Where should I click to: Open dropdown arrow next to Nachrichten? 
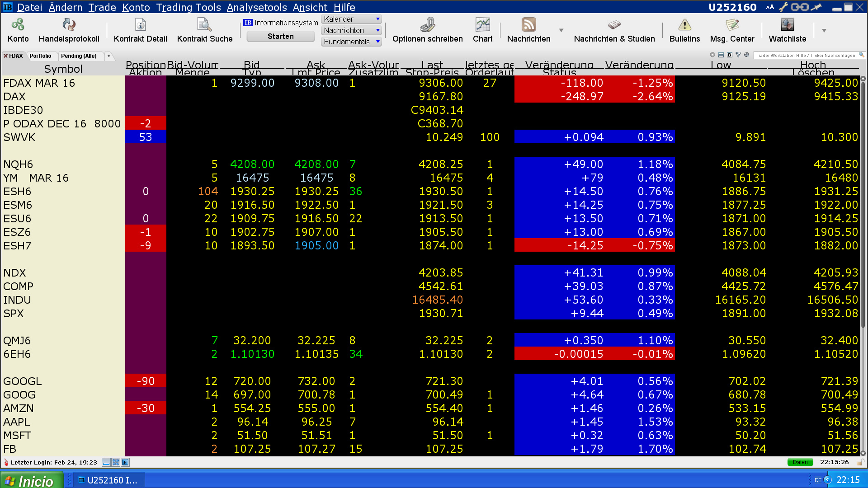[x=561, y=30]
